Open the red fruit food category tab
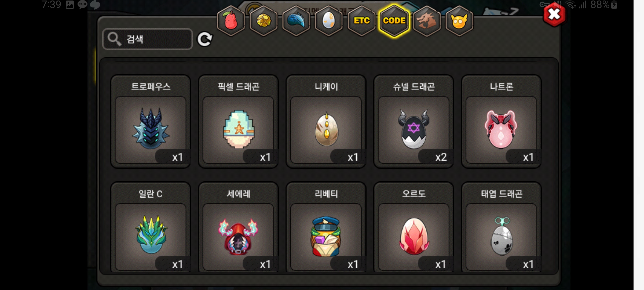The width and height of the screenshot is (644, 290). tap(231, 21)
